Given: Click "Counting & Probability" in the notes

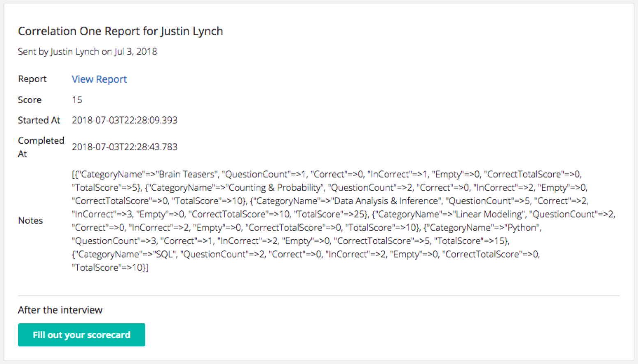Looking at the screenshot, I should click(x=275, y=188).
